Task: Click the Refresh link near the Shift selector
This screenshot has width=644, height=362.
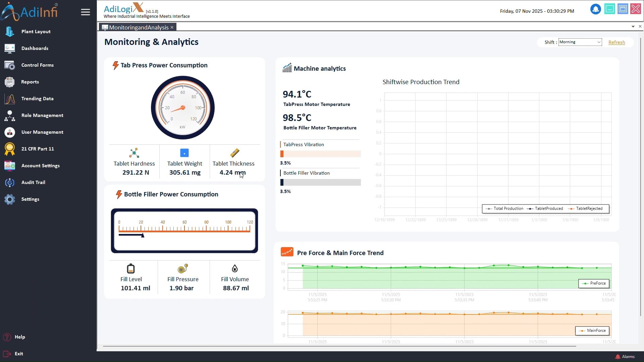Action: [616, 42]
